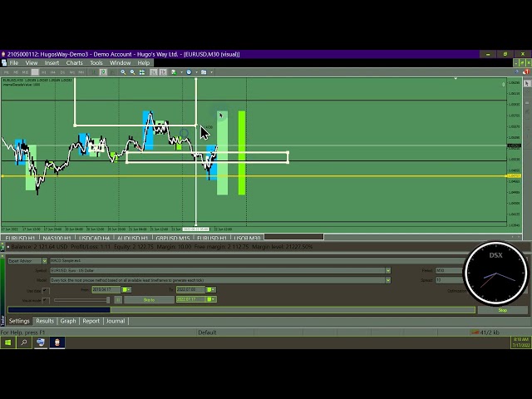
Task: Open the taskbar search icon
Action: [x=24, y=342]
